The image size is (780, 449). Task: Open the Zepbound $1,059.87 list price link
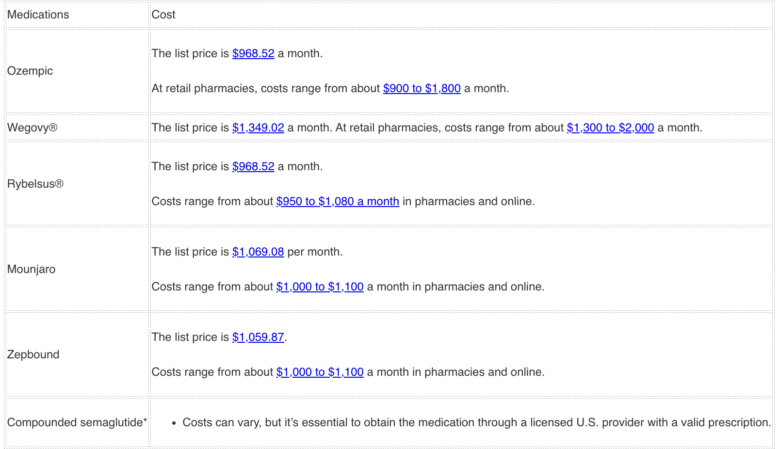point(258,337)
